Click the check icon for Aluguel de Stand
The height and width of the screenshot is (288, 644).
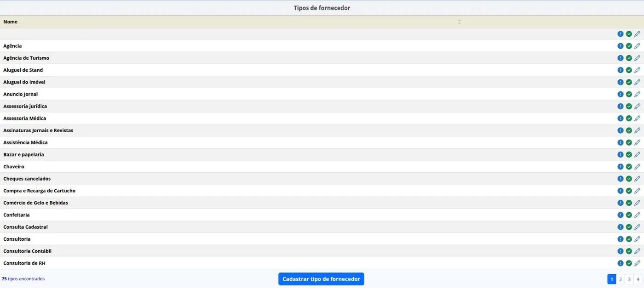(x=629, y=70)
